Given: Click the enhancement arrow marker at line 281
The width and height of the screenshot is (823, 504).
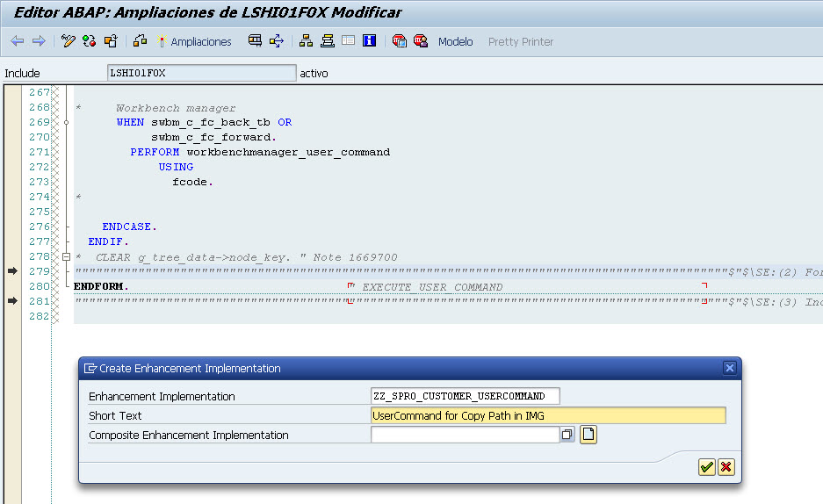Looking at the screenshot, I should click(x=12, y=301).
